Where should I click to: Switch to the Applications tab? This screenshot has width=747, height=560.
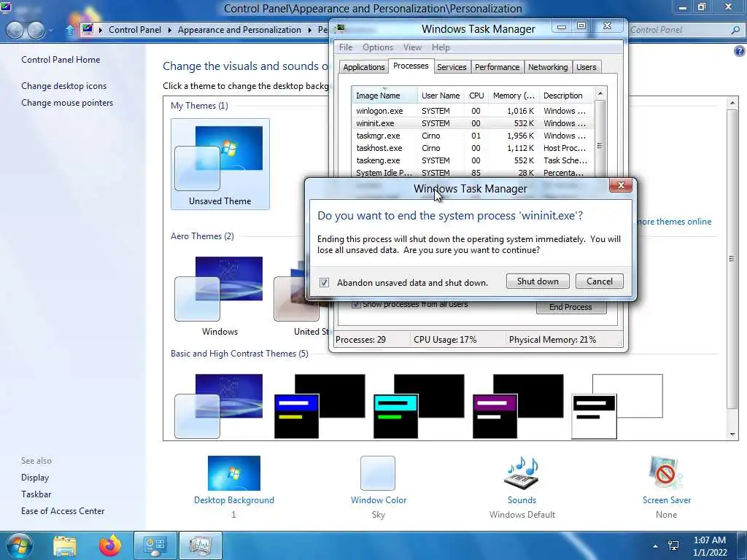point(363,67)
